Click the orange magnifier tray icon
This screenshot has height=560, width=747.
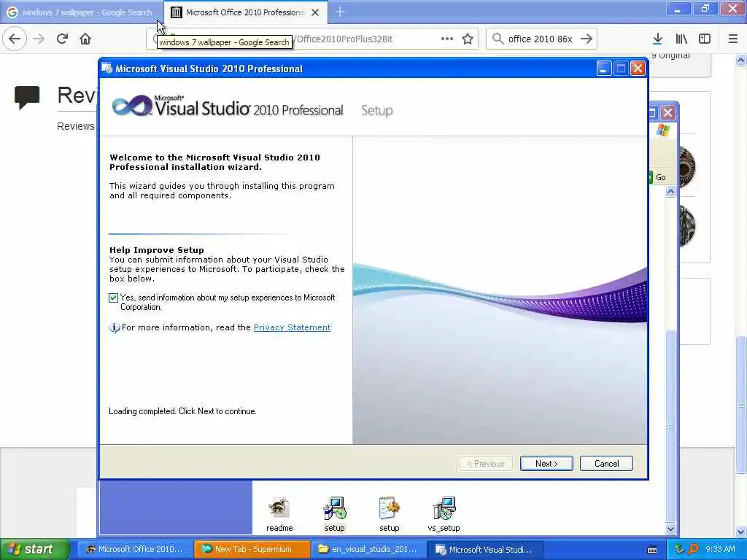pyautogui.click(x=693, y=549)
